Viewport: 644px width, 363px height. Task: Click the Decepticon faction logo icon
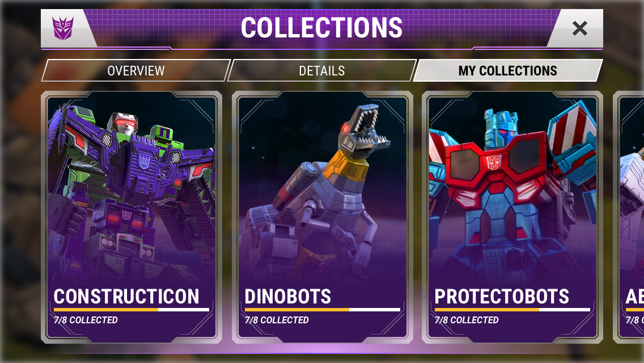tap(63, 28)
